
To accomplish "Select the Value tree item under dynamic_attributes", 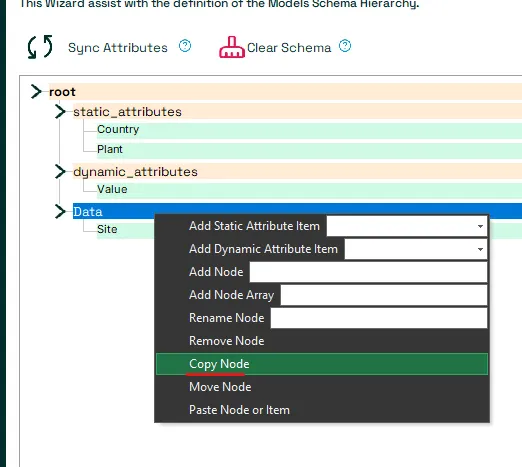I will pos(309,190).
